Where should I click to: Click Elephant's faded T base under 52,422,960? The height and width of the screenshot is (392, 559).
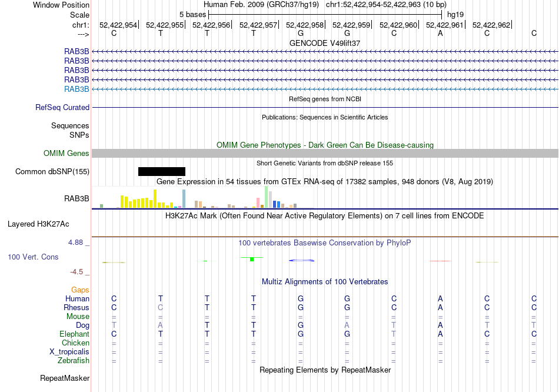pos(394,334)
